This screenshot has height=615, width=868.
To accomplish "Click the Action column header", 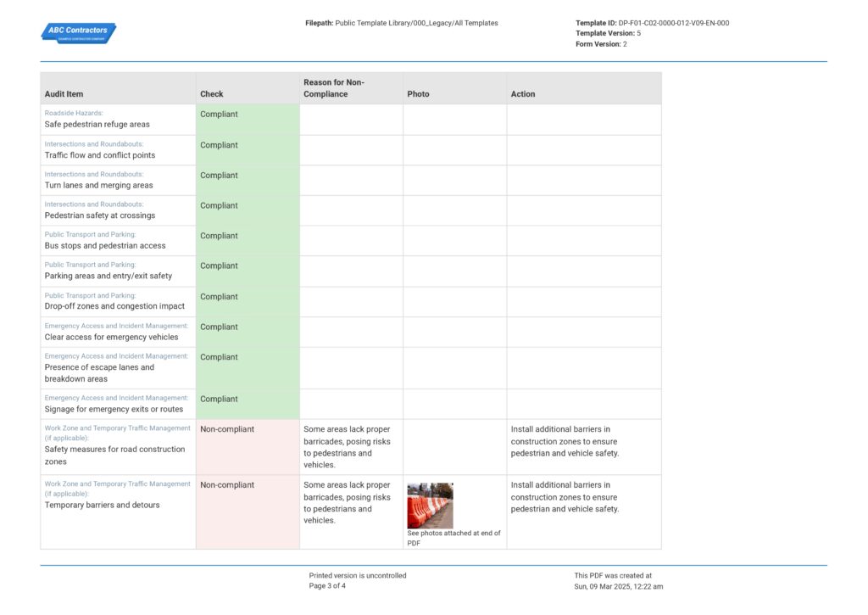I will (x=523, y=93).
